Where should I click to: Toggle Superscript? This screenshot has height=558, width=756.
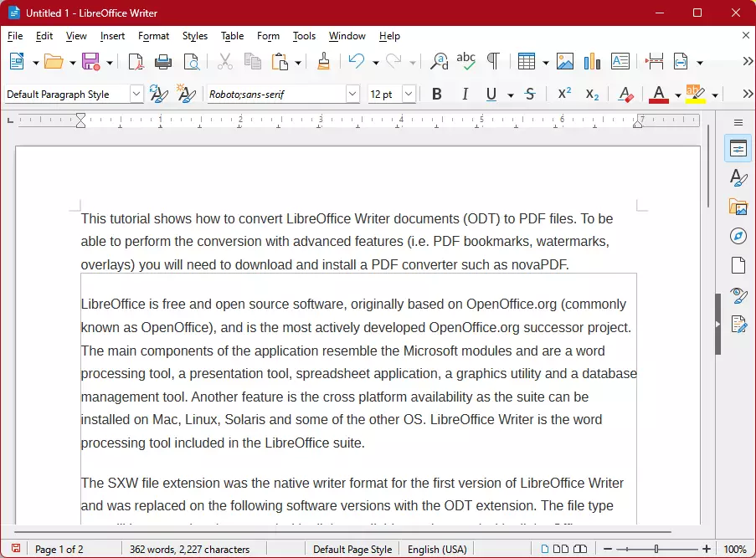564,94
